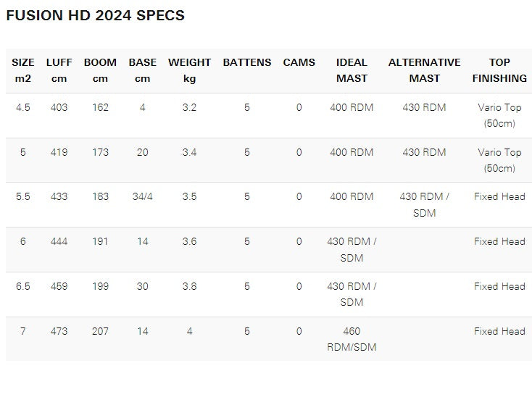Click the 207 boom value
This screenshot has height=405, width=532.
(100, 331)
